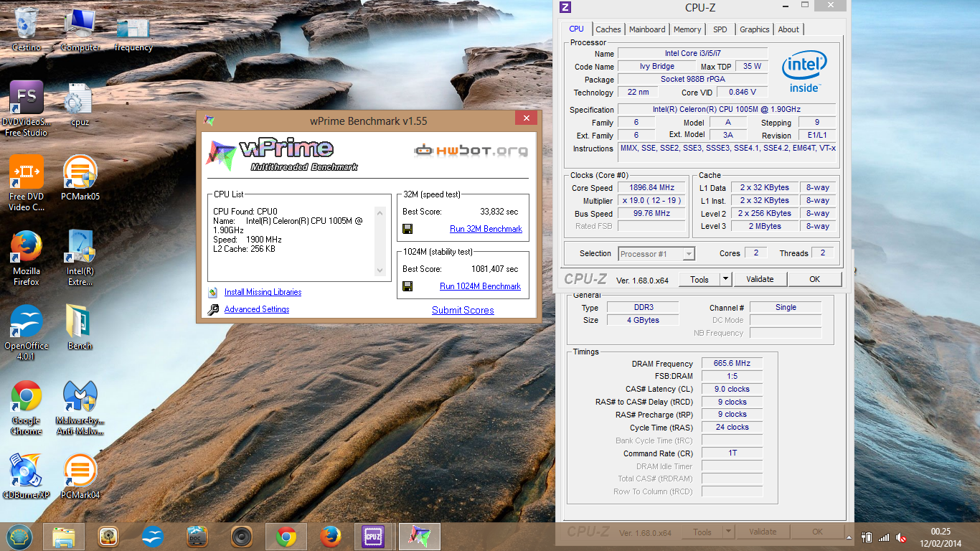Open the hwbot.org logo in wPrime
980x551 pixels.
(471, 151)
